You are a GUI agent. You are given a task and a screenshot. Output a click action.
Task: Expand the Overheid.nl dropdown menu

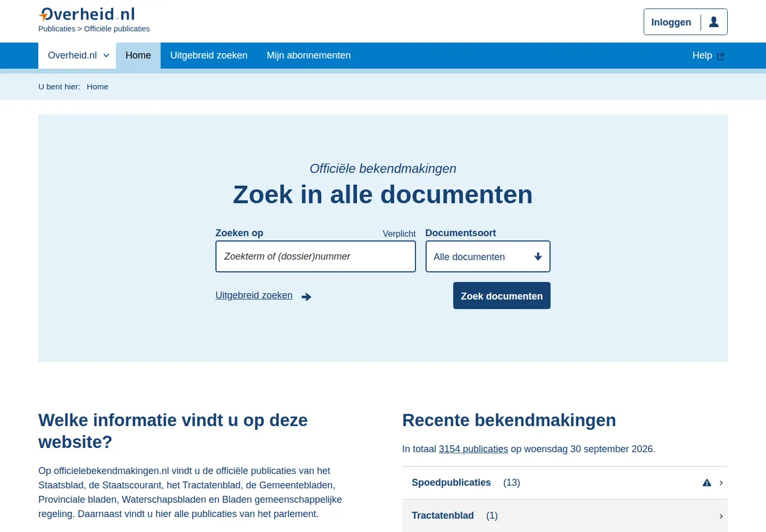coord(78,55)
